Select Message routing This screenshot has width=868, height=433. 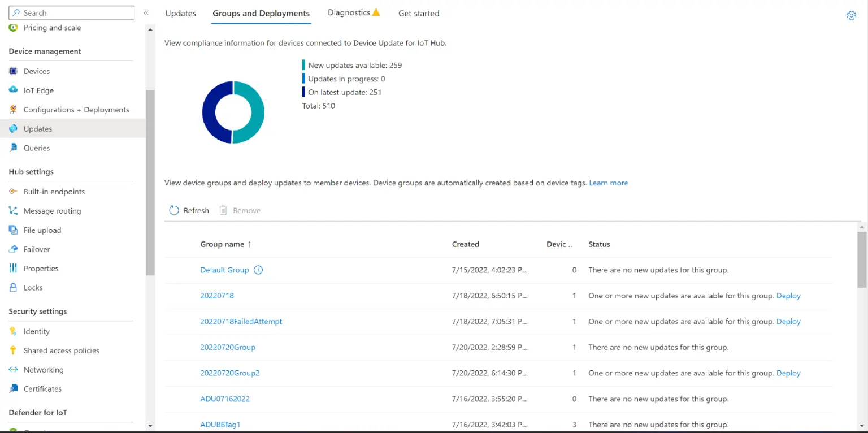[51, 210]
